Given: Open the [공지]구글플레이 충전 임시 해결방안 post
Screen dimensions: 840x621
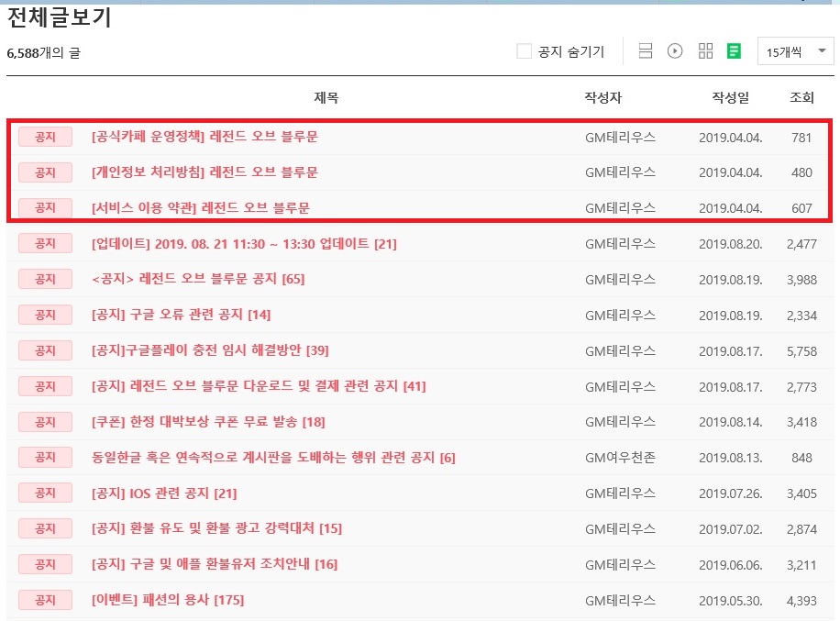Looking at the screenshot, I should pyautogui.click(x=201, y=350).
